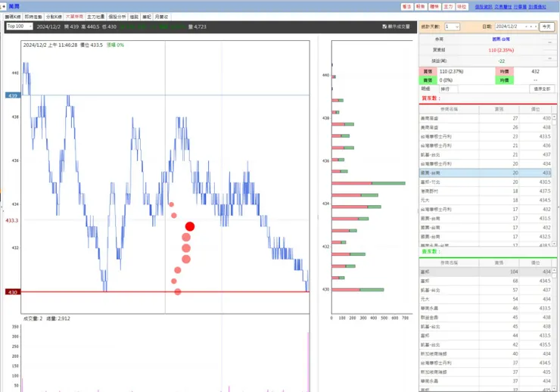560x392 pixels.
Task: Open the 個股資訊 link
Action: [x=484, y=7]
